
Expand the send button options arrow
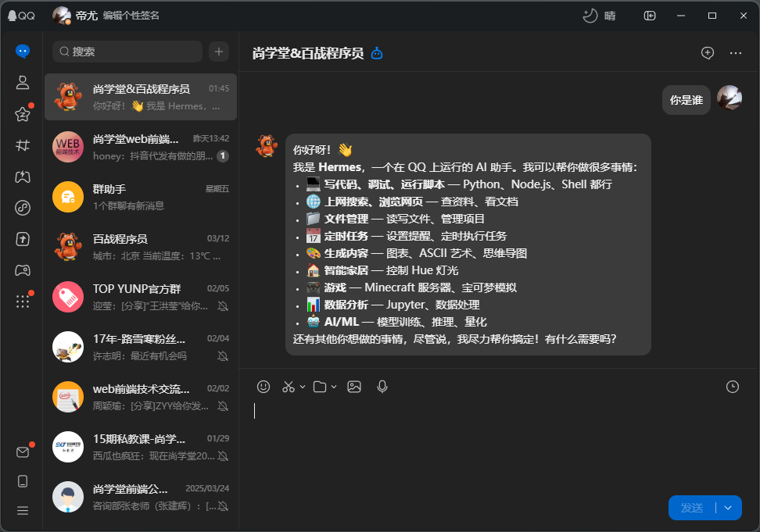(x=728, y=508)
